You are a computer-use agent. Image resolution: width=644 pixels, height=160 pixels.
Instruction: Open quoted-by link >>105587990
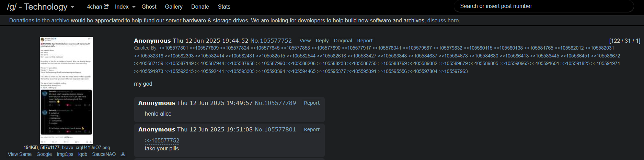(x=271, y=63)
